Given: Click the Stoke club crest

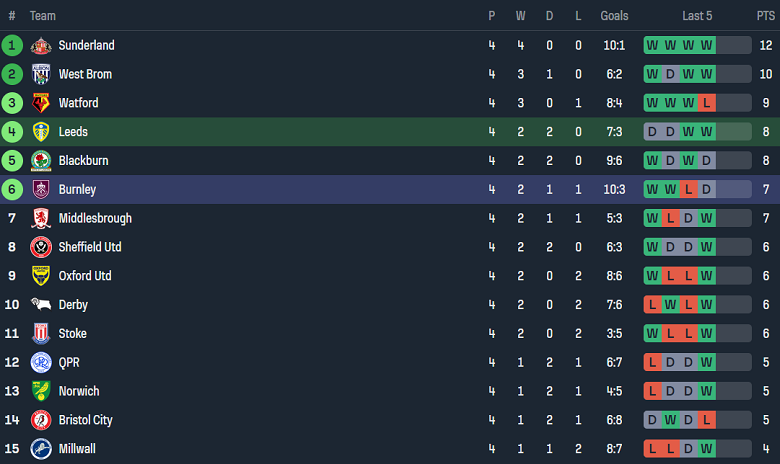Looking at the screenshot, I should tap(41, 334).
